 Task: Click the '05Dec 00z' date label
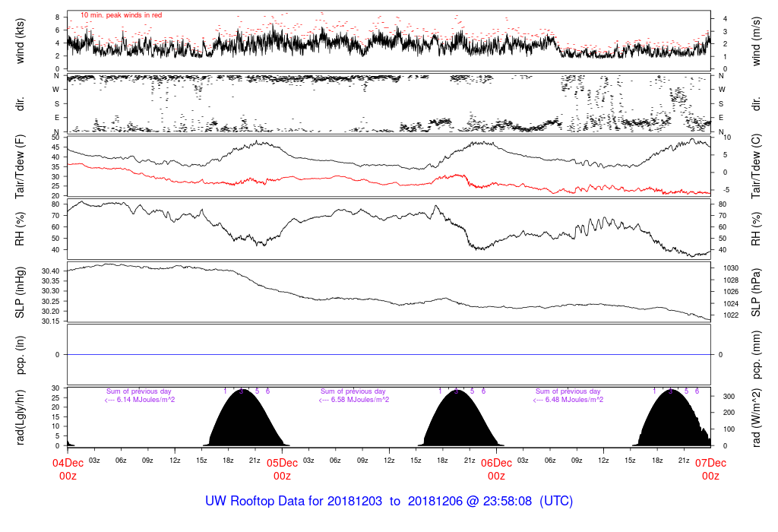283,470
